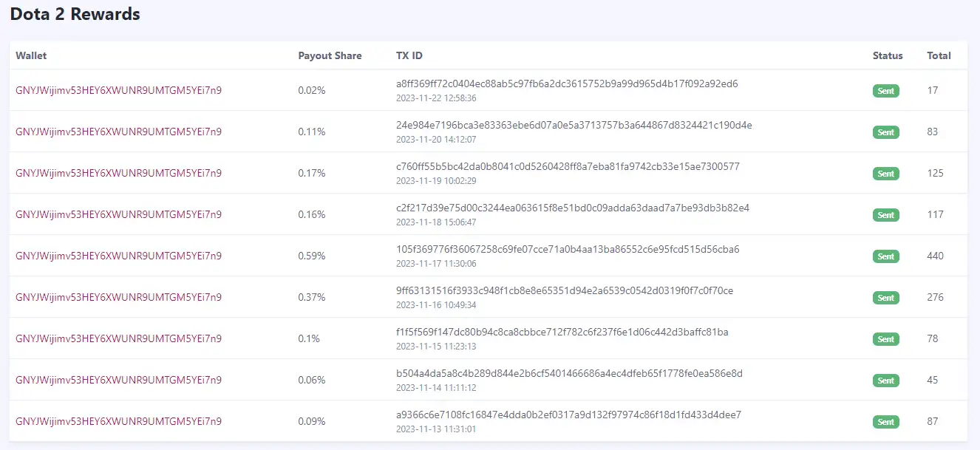980x450 pixels.
Task: Click total value 440
Action: [x=936, y=256]
